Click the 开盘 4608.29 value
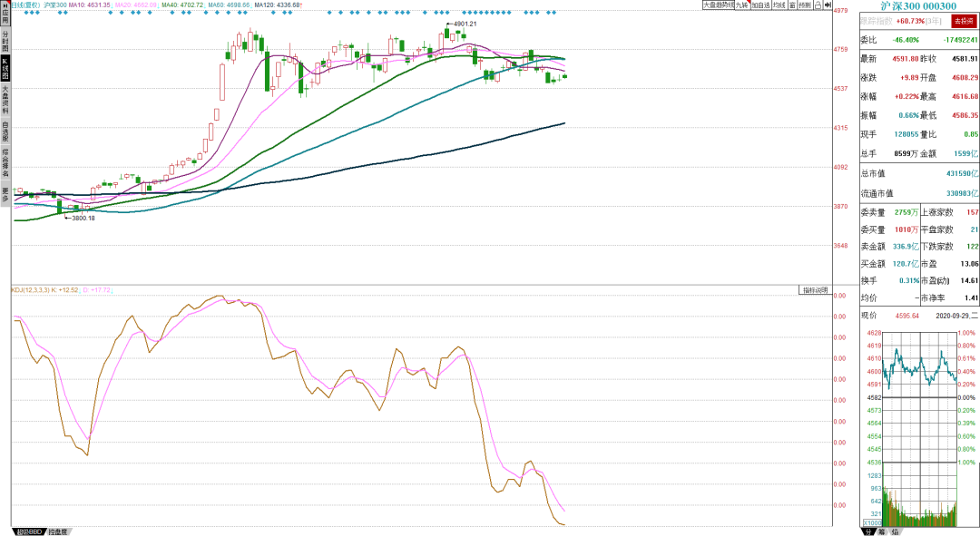Image resolution: width=980 pixels, height=536 pixels. (965, 77)
